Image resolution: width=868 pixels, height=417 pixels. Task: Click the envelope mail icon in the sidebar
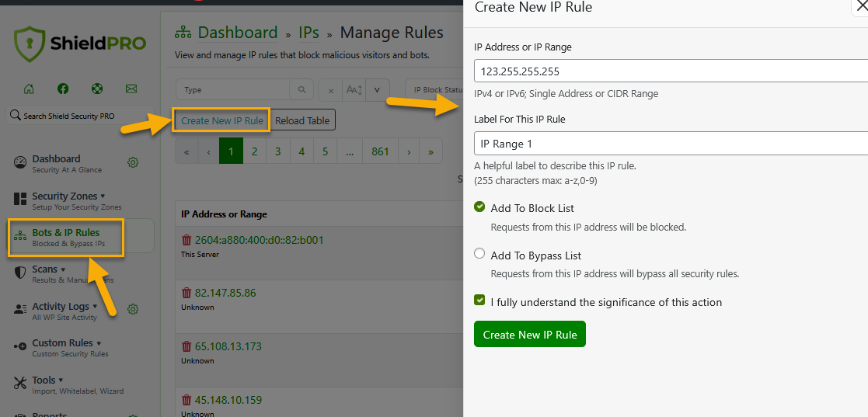click(x=131, y=89)
